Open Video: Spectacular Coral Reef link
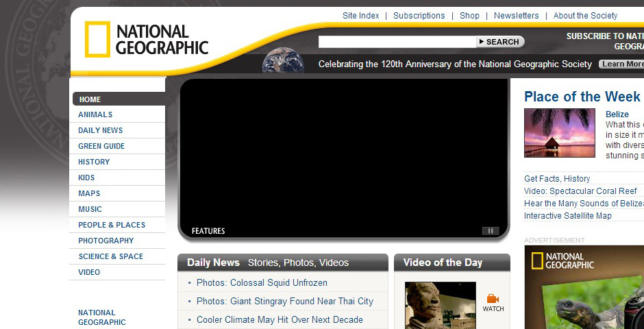 coord(580,191)
